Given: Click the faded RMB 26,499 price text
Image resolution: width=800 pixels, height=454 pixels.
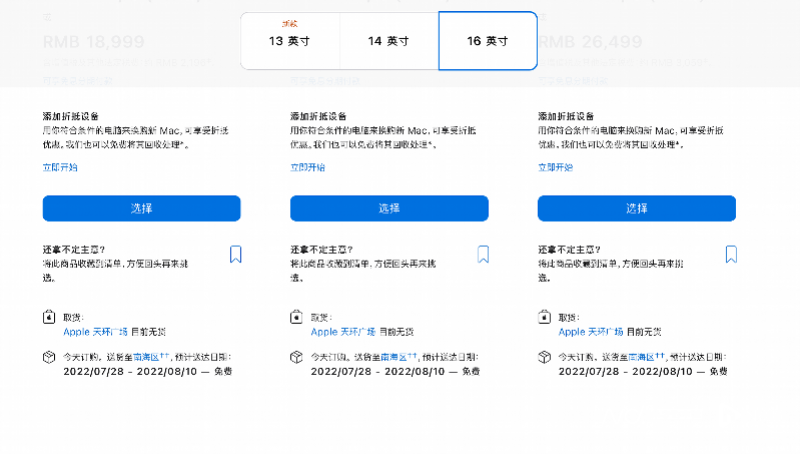Looking at the screenshot, I should [x=590, y=42].
